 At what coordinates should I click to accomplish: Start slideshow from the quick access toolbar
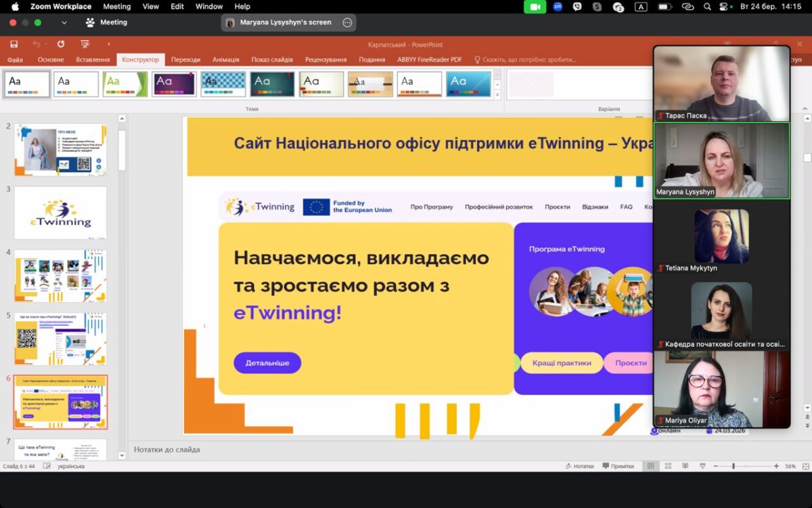pyautogui.click(x=85, y=44)
